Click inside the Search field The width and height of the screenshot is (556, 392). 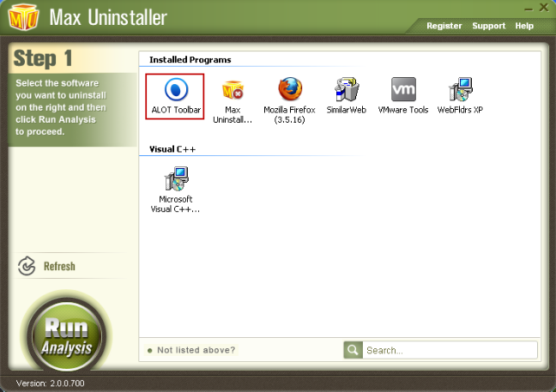tap(450, 350)
